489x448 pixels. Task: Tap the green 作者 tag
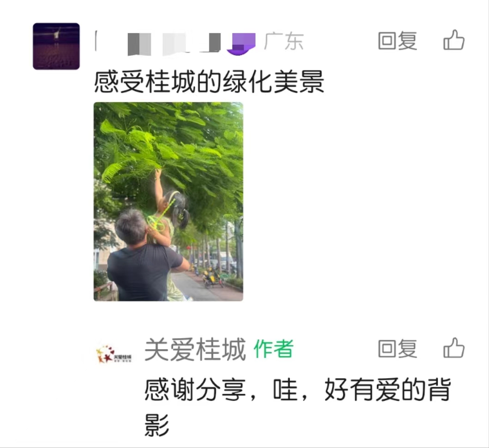pos(274,348)
